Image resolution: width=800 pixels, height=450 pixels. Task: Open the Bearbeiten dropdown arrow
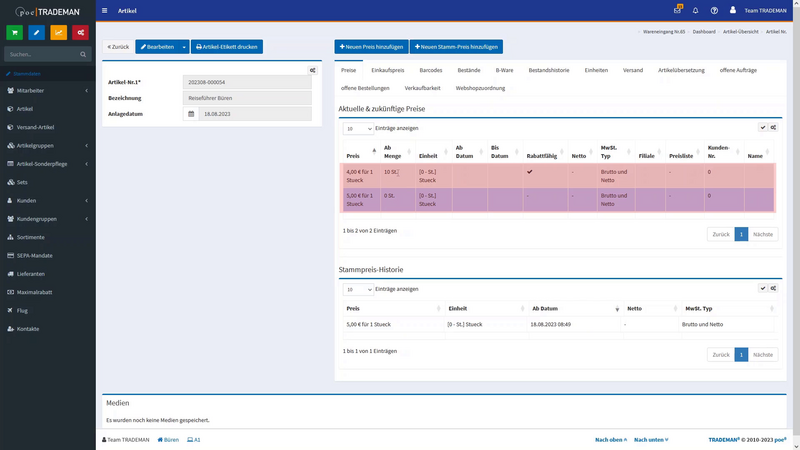pyautogui.click(x=184, y=47)
